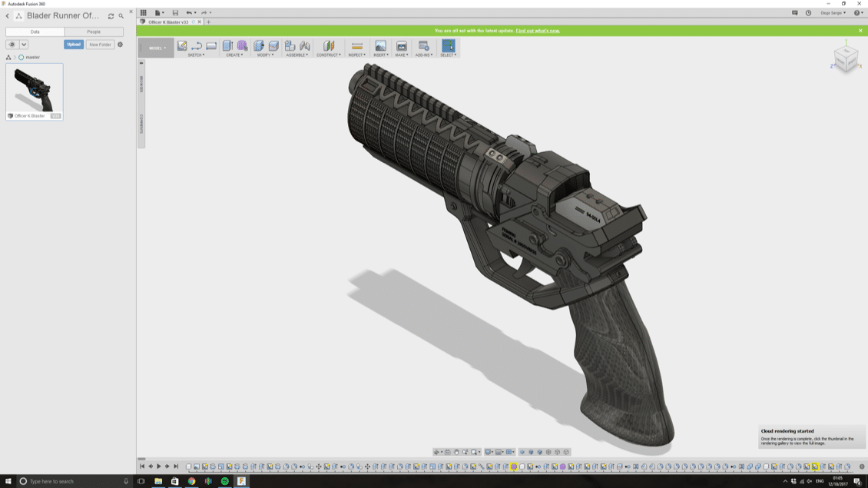Select the Extrude tool in Create

click(x=227, y=46)
